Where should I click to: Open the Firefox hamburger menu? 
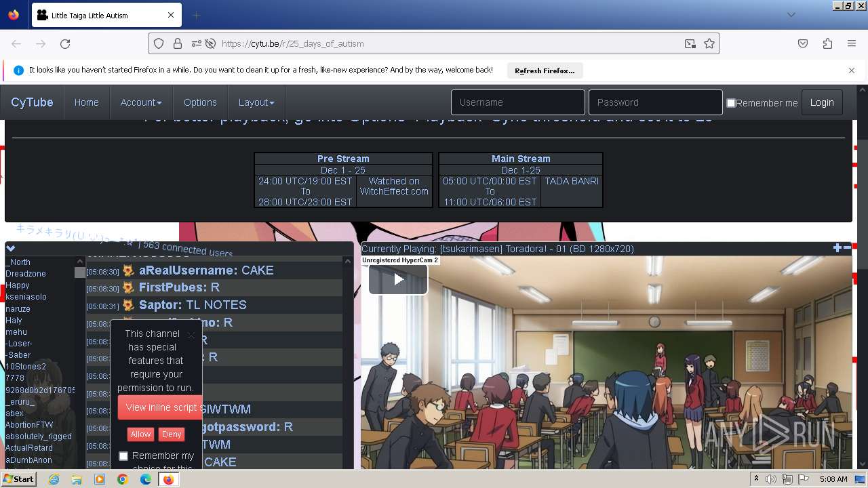click(852, 43)
